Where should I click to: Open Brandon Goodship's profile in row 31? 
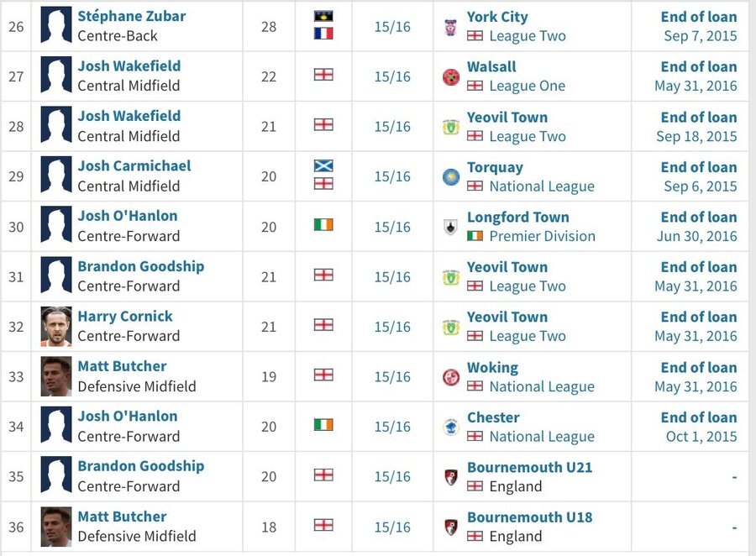pyautogui.click(x=141, y=266)
